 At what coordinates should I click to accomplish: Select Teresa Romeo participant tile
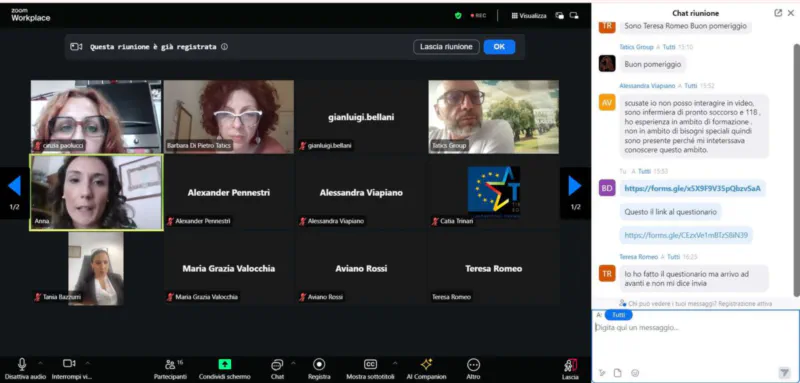tap(493, 268)
